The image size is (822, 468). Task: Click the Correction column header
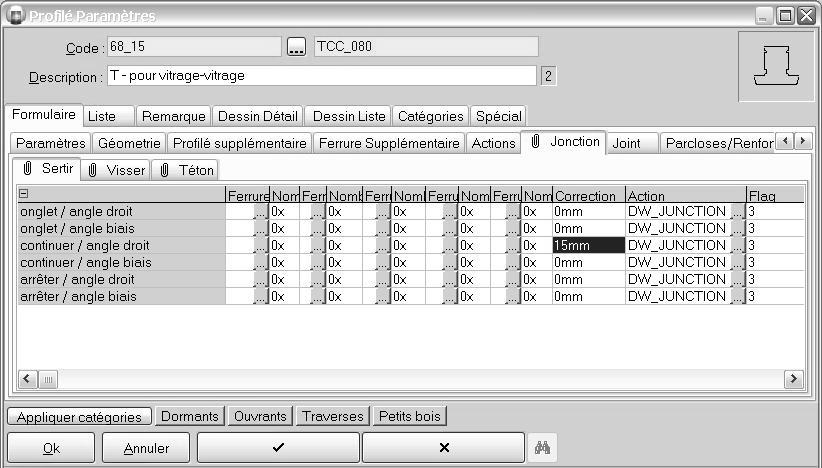(x=589, y=195)
